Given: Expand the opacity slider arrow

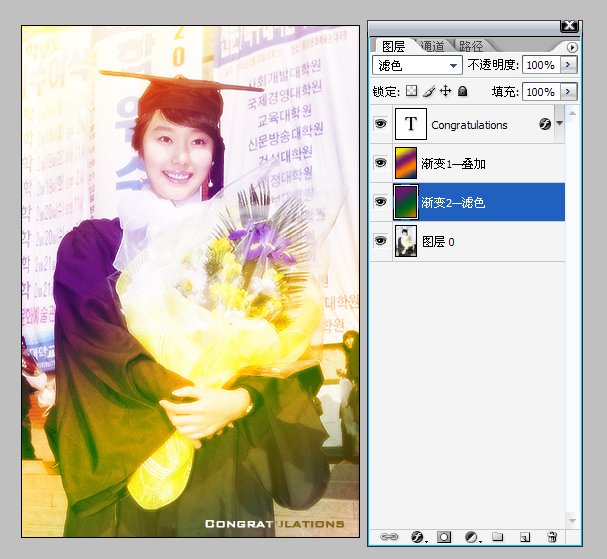Looking at the screenshot, I should click(x=569, y=65).
